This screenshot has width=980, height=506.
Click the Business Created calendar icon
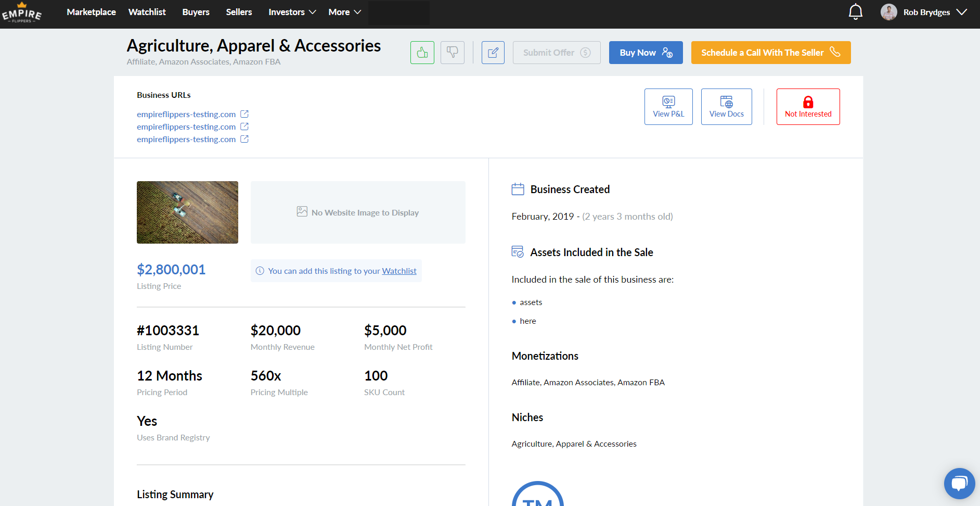click(x=518, y=189)
